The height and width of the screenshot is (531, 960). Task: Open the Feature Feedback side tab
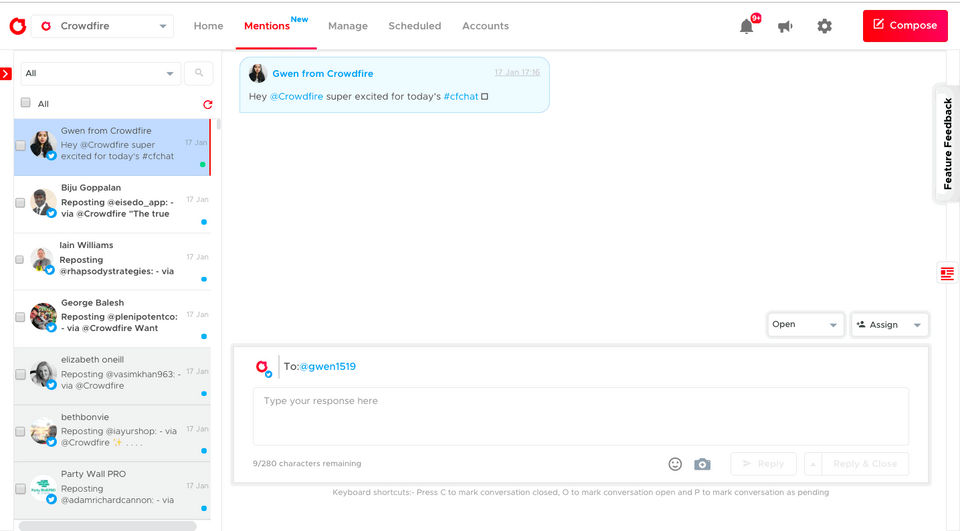tap(947, 144)
